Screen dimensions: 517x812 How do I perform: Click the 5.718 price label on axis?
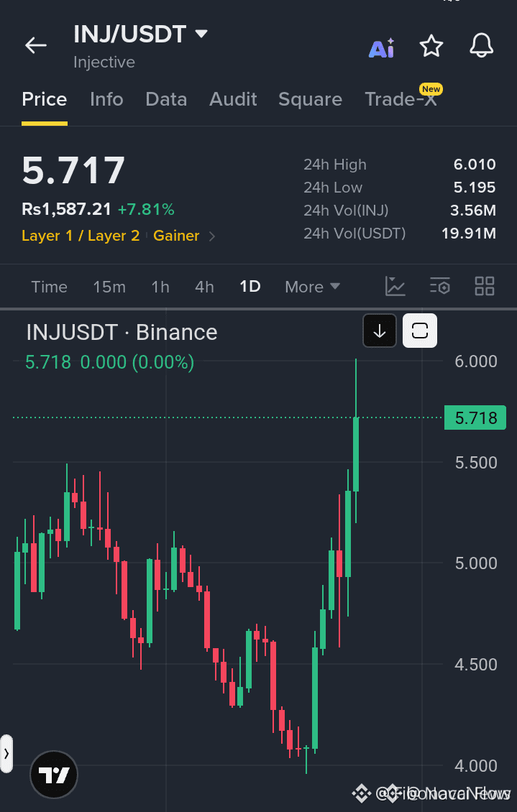click(x=475, y=418)
